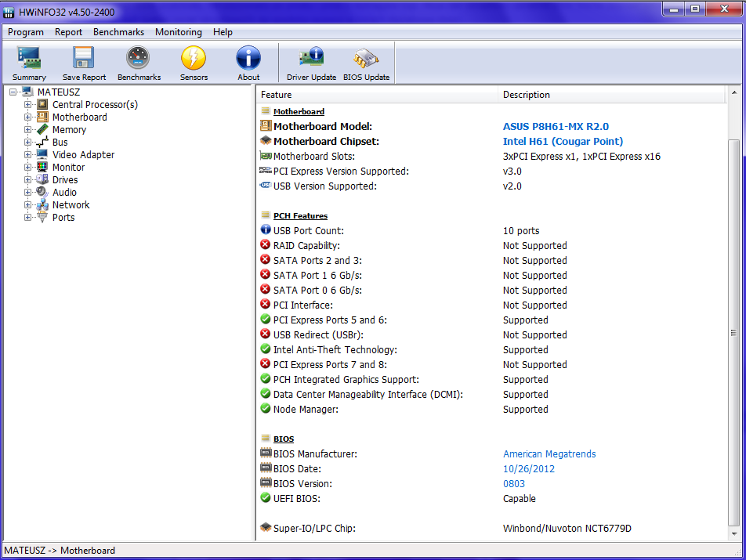Expand the Video Adapter tree node
This screenshot has width=746, height=560.
coord(27,154)
